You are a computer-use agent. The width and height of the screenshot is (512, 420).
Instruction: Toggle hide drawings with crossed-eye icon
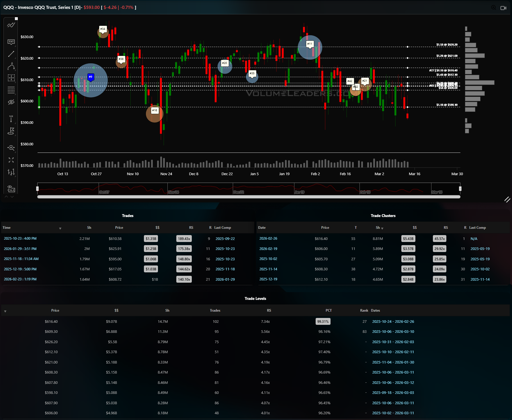tap(11, 102)
